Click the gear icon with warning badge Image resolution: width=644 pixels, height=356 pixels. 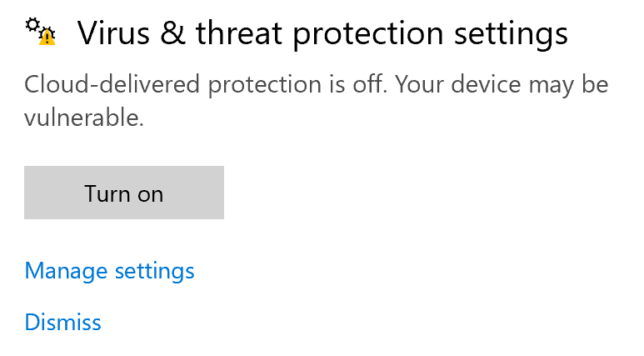[40, 31]
